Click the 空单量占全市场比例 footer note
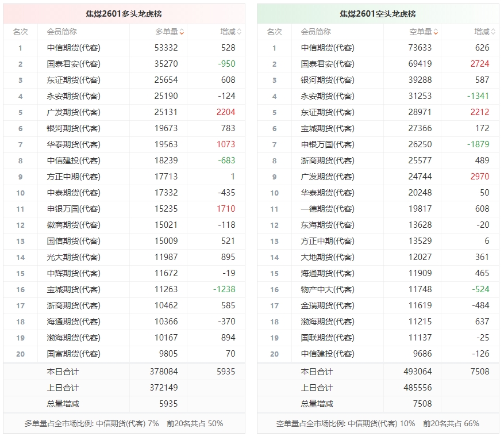The width and height of the screenshot is (504, 436). (378, 423)
